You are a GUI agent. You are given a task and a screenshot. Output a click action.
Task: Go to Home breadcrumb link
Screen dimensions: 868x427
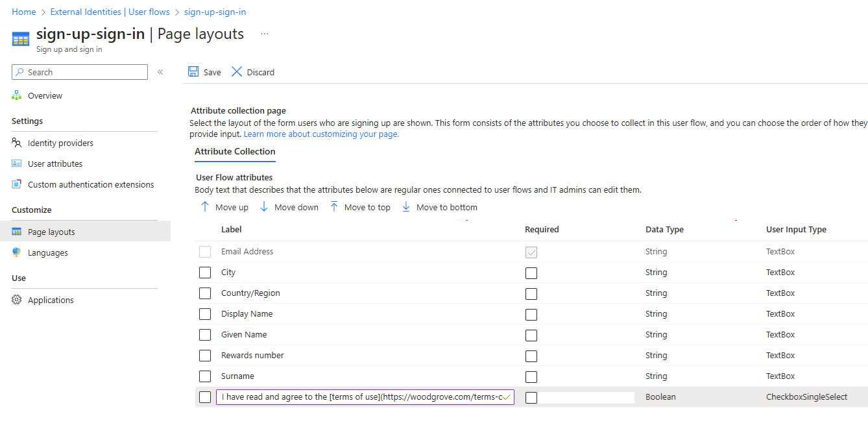click(24, 12)
